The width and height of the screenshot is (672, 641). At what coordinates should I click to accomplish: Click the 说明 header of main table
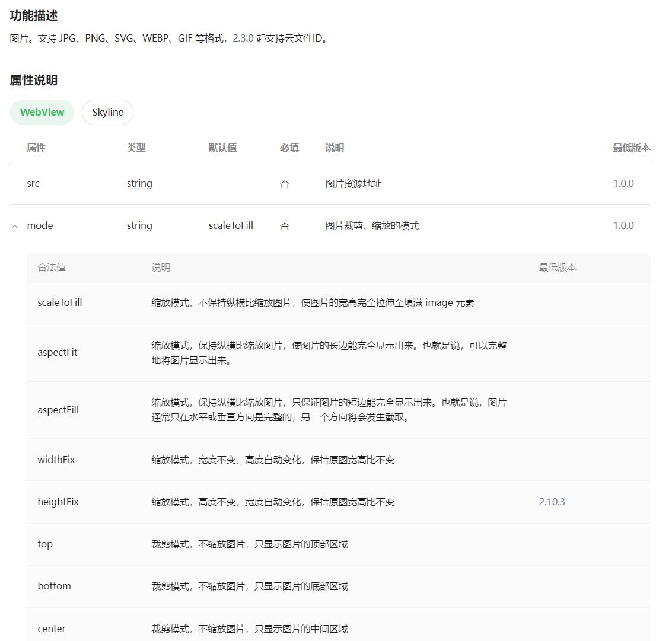point(335,148)
